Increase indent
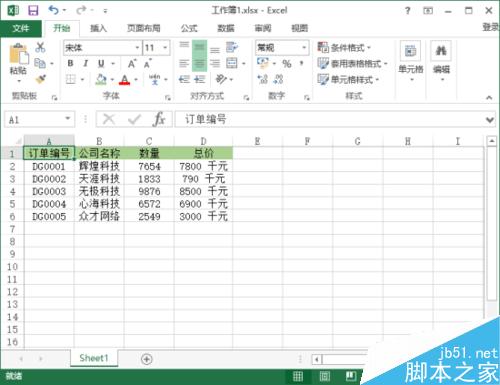 pos(199,79)
